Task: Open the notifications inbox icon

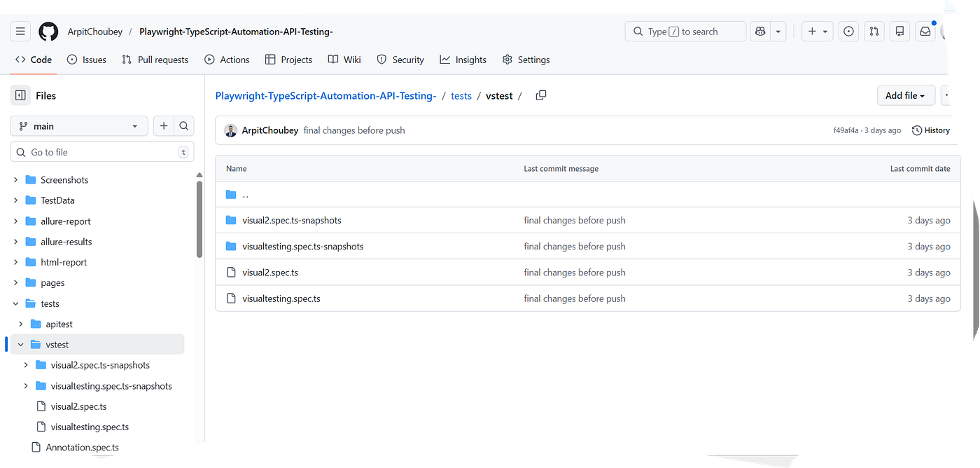Action: pyautogui.click(x=925, y=32)
